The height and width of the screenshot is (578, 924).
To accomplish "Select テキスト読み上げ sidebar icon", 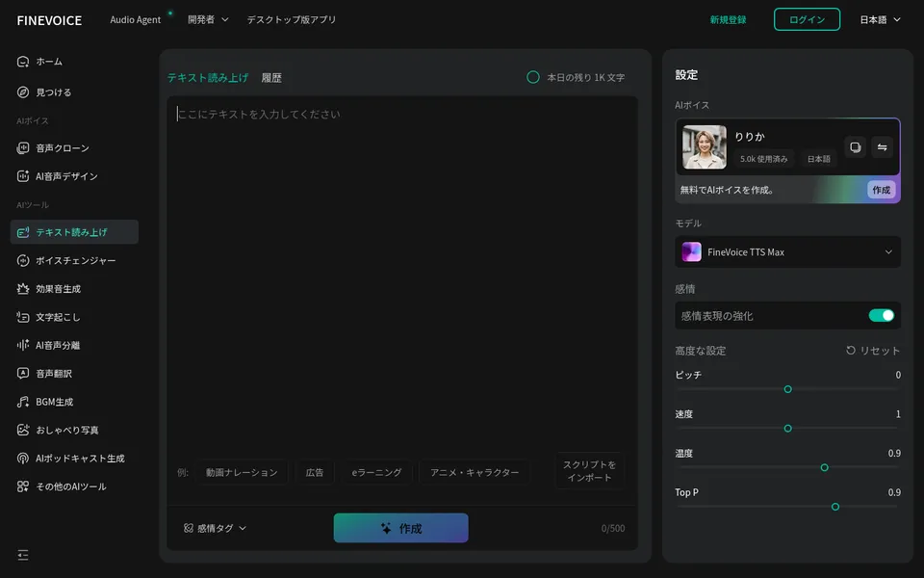I will pos(23,232).
